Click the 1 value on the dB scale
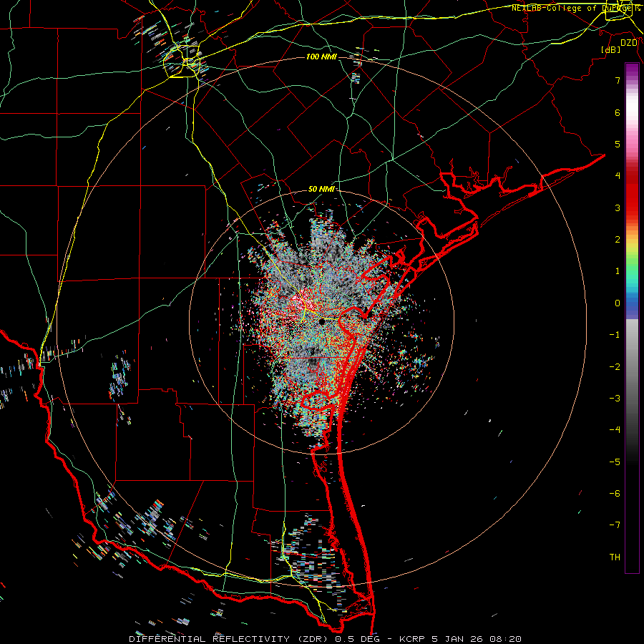Image resolution: width=644 pixels, height=644 pixels. click(618, 271)
